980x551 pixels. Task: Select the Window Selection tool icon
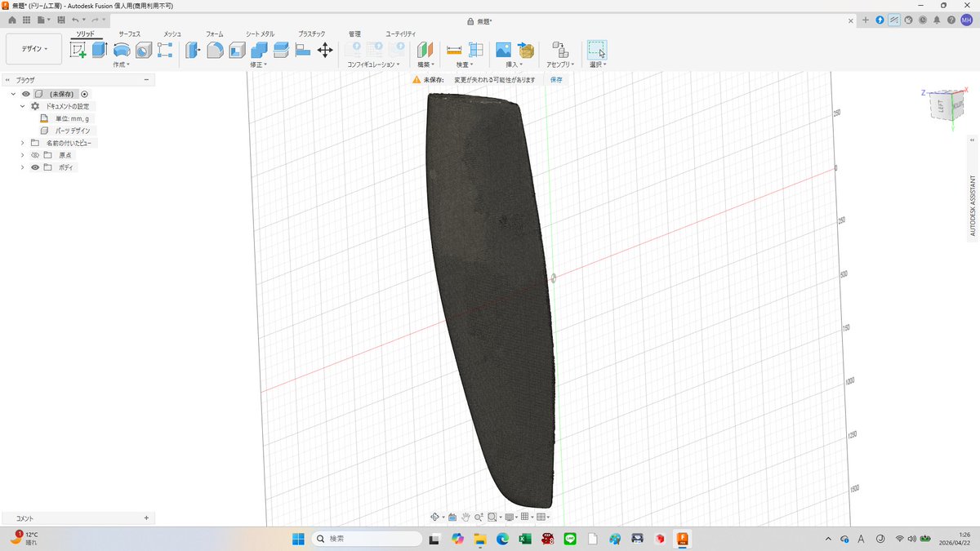point(597,50)
